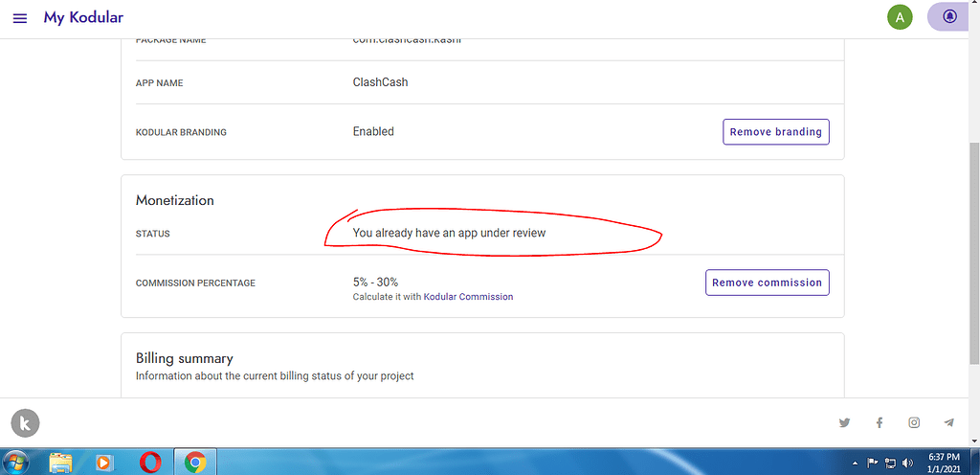Click the Remove branding button
This screenshot has width=980, height=475.
[775, 132]
